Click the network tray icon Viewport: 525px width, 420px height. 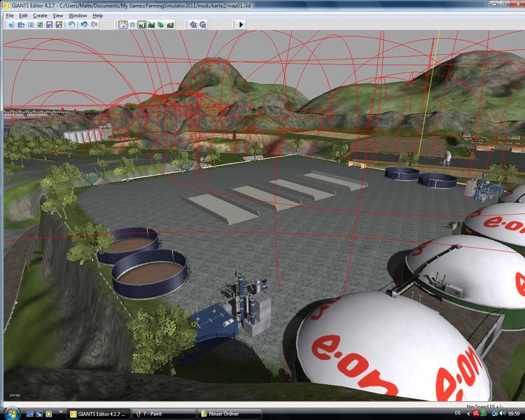(x=495, y=414)
